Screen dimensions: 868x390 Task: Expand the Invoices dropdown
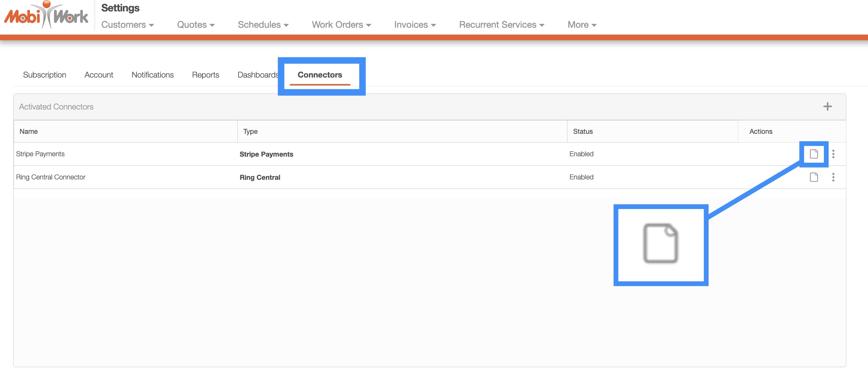pos(415,25)
